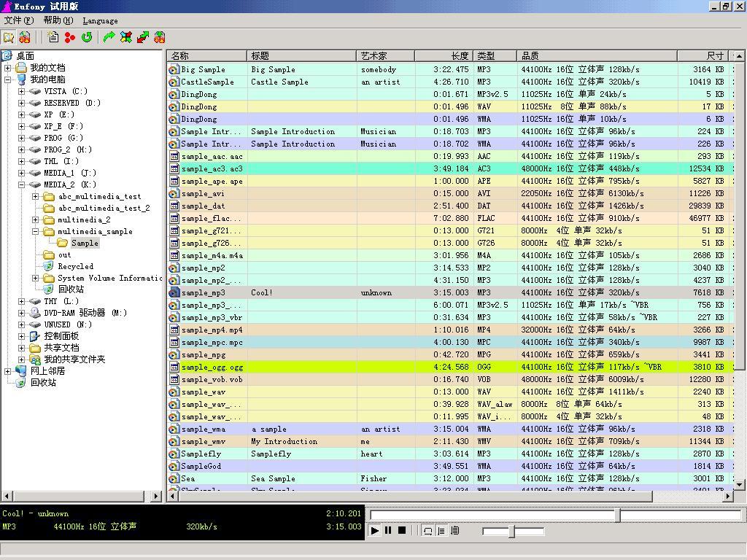Click the file icon of sample_ac3.ac3
The width and height of the screenshot is (747, 560).
(x=174, y=168)
